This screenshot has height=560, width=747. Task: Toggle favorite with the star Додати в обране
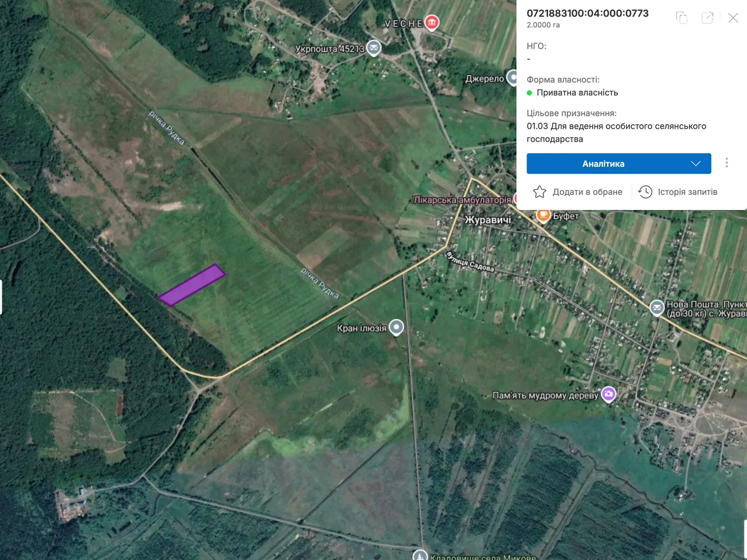(x=539, y=191)
